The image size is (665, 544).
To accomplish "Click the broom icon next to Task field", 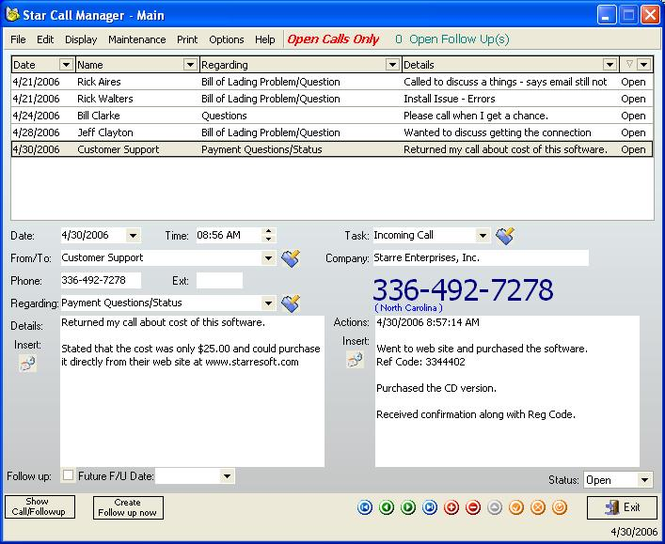I will [x=505, y=236].
